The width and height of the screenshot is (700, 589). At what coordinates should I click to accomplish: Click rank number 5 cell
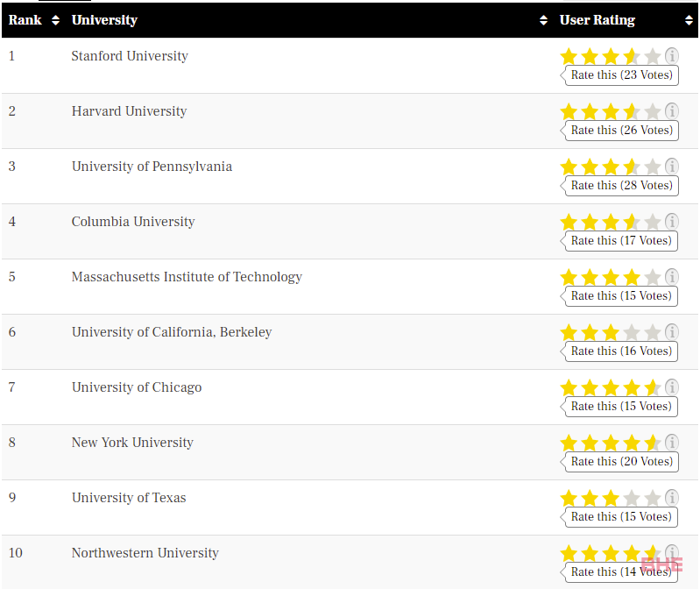pyautogui.click(x=12, y=277)
